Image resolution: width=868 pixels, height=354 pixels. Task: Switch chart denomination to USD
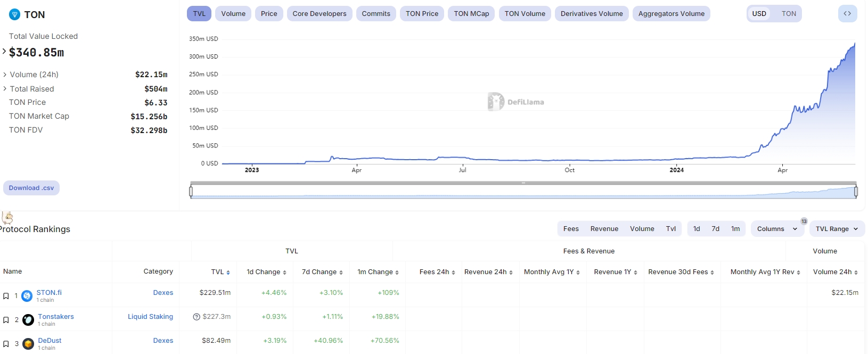(759, 14)
